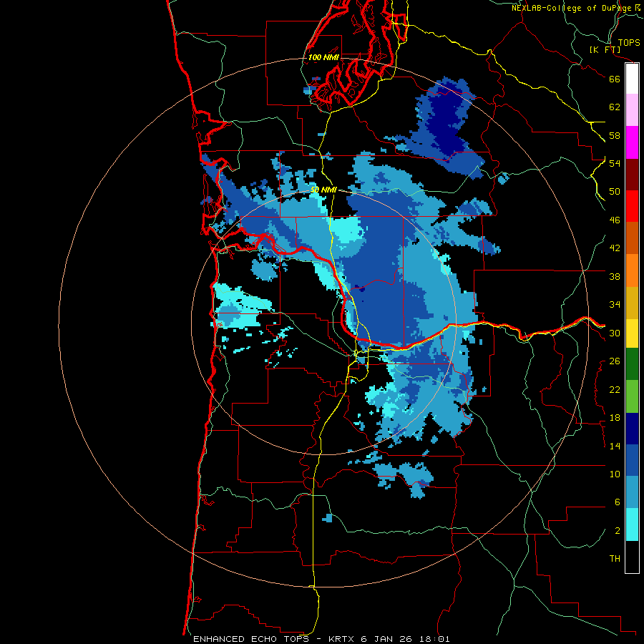
Task: Click the light blue 10 kft swatch
Action: 632,492
